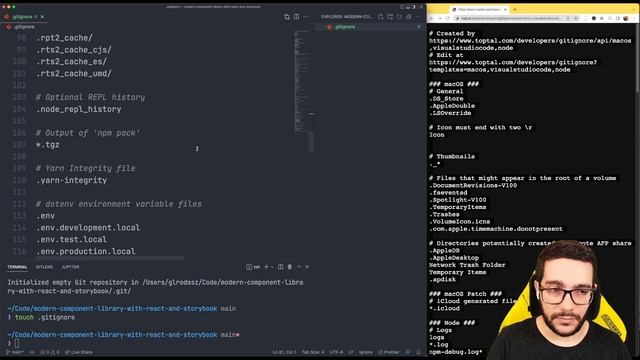Reload the page in Chrome
The height and width of the screenshot is (360, 640).
click(448, 18)
